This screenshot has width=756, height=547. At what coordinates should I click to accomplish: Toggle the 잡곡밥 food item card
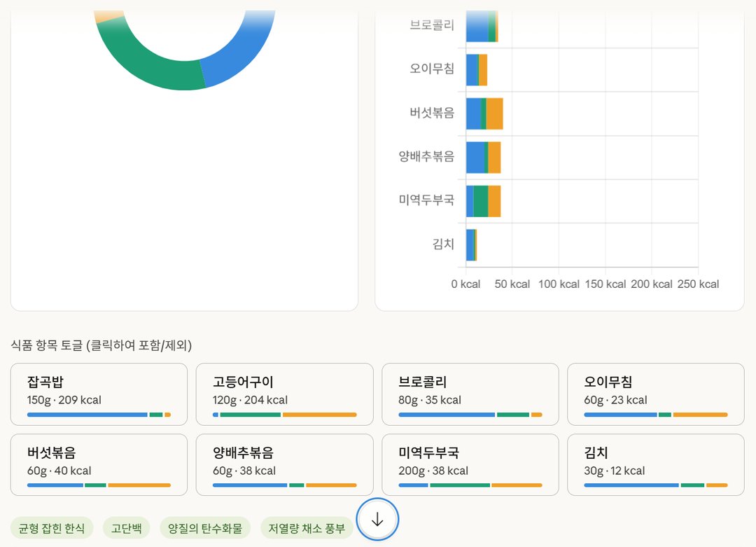pyautogui.click(x=99, y=394)
